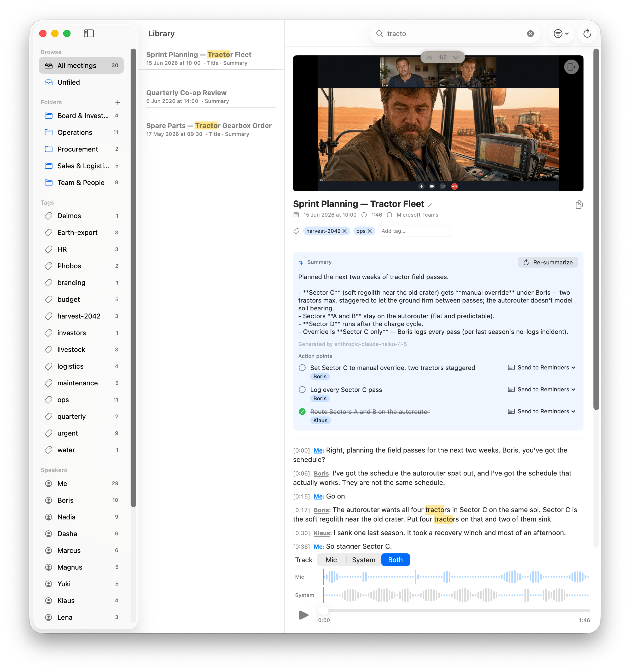Focus the Add tag input field

click(x=415, y=231)
